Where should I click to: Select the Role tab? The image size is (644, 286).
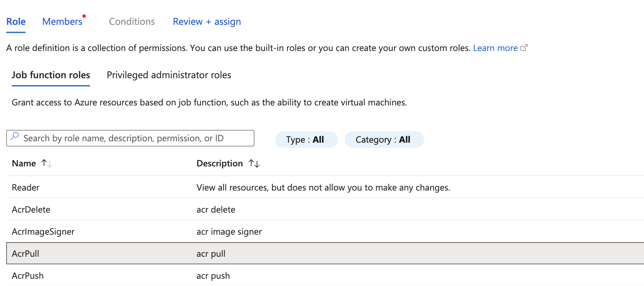(16, 22)
